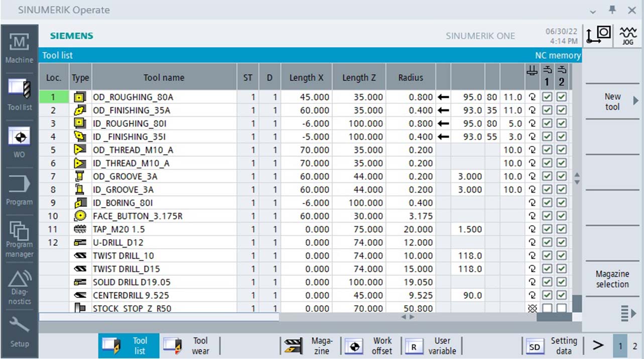Click the tool type icon for OD_FINISHING_35A
Viewport: 644px width, 359px height.
(x=79, y=110)
